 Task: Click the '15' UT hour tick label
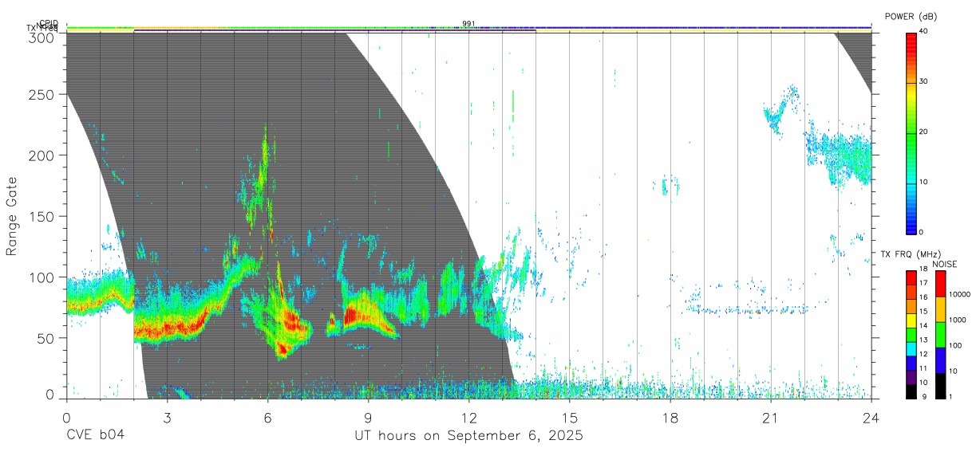pos(569,418)
